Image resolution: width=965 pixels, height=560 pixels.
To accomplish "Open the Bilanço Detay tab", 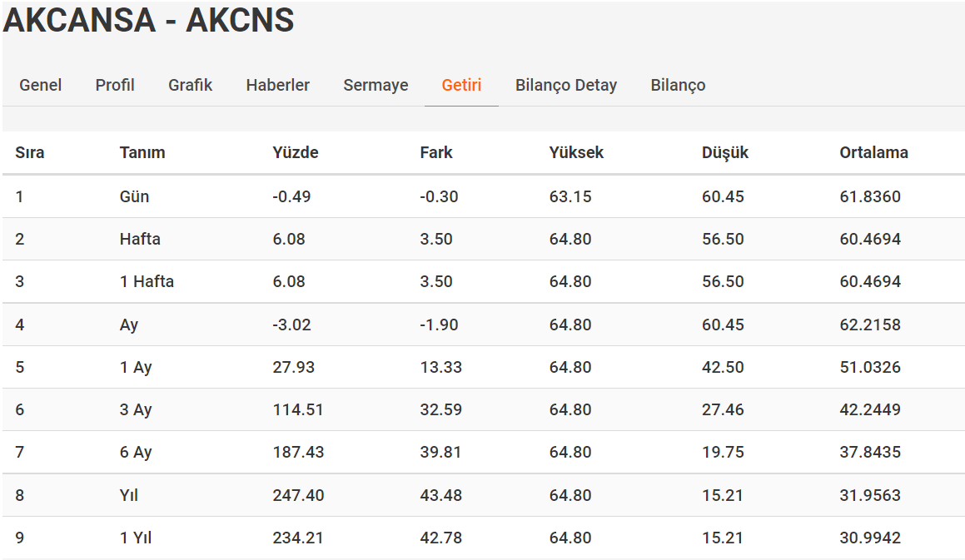I will click(x=565, y=85).
